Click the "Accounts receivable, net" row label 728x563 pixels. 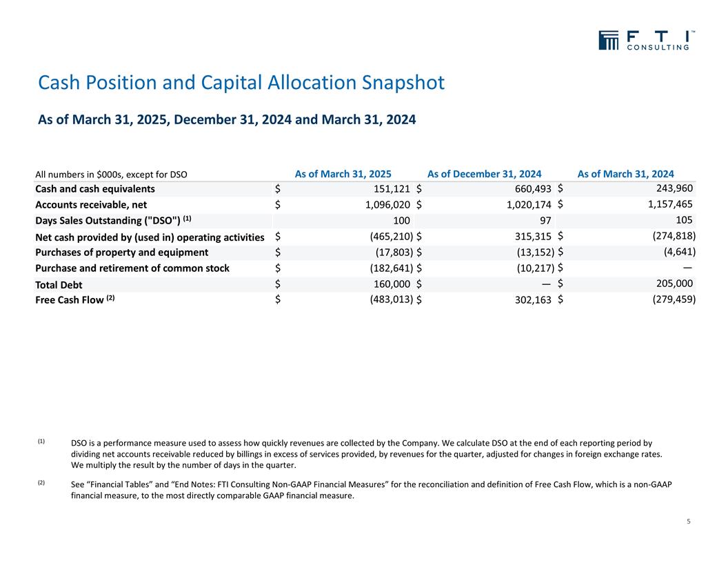click(x=90, y=205)
